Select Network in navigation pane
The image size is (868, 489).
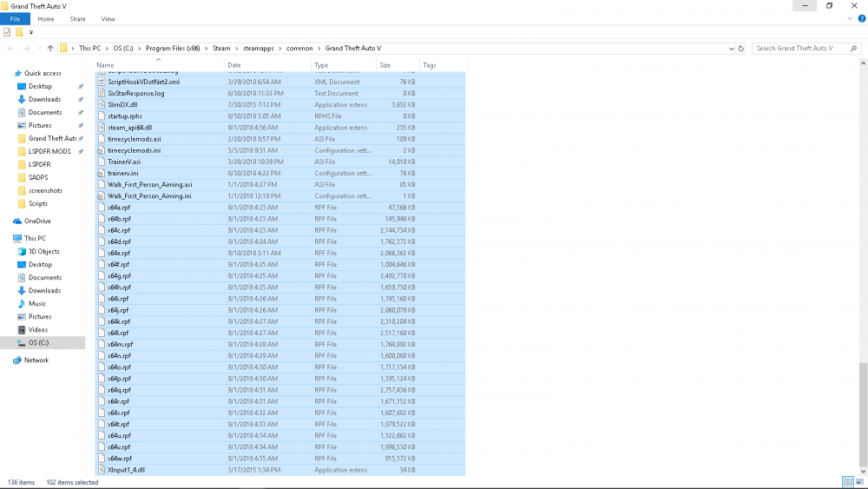click(x=36, y=360)
